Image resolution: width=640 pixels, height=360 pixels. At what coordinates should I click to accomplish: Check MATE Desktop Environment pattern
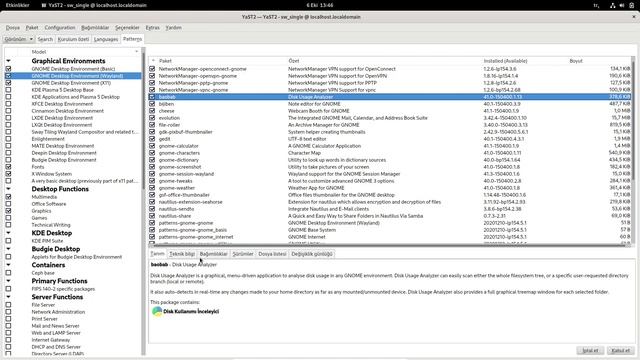point(9,146)
